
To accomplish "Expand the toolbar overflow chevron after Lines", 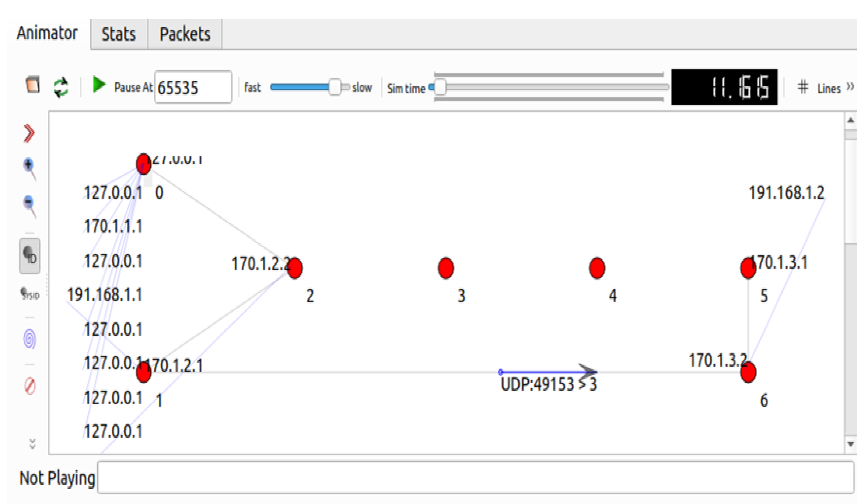I will tap(850, 86).
